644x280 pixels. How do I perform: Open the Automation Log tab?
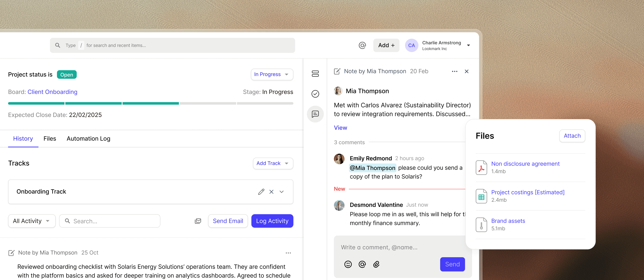tap(88, 138)
